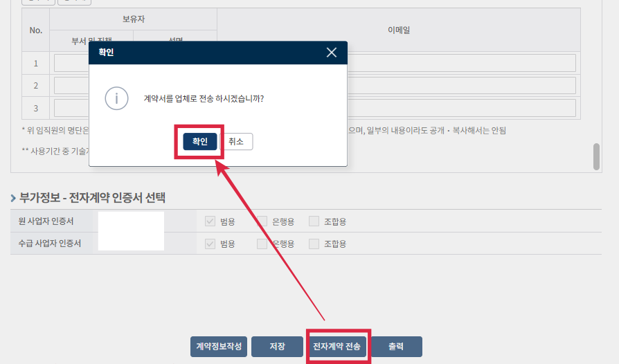The height and width of the screenshot is (364, 619).
Task: Toggle 조합용 checkbox for 원 사업자 인증서
Action: pos(314,221)
